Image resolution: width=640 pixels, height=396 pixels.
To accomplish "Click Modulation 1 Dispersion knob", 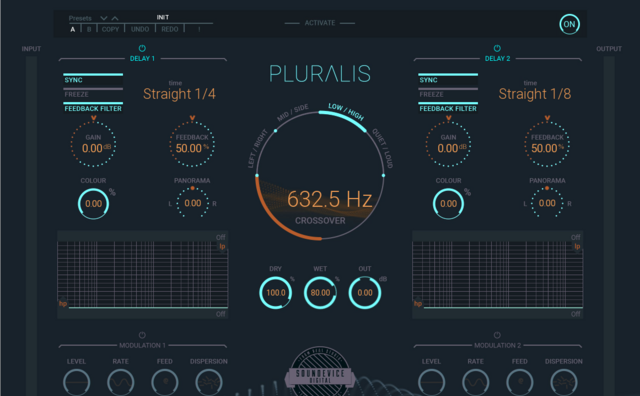I will pyautogui.click(x=209, y=382).
